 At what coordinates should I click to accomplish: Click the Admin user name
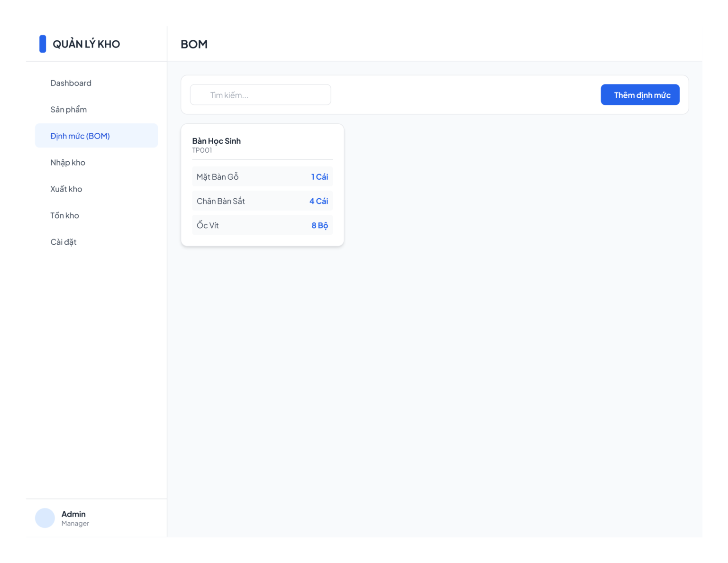[x=73, y=514]
